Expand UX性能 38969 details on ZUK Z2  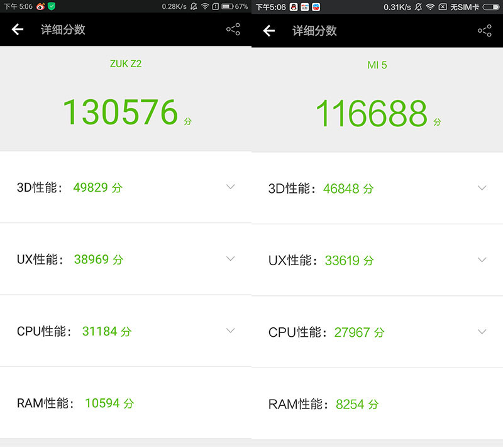coord(231,258)
